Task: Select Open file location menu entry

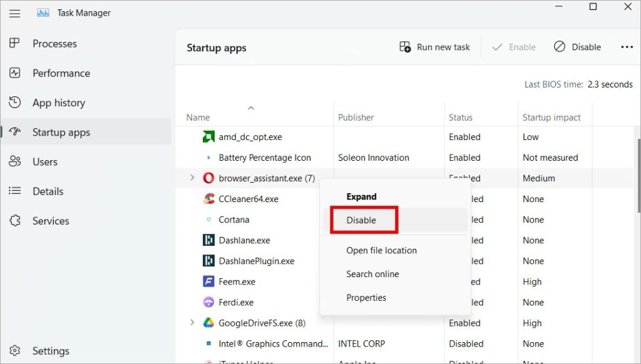Action: click(x=381, y=250)
